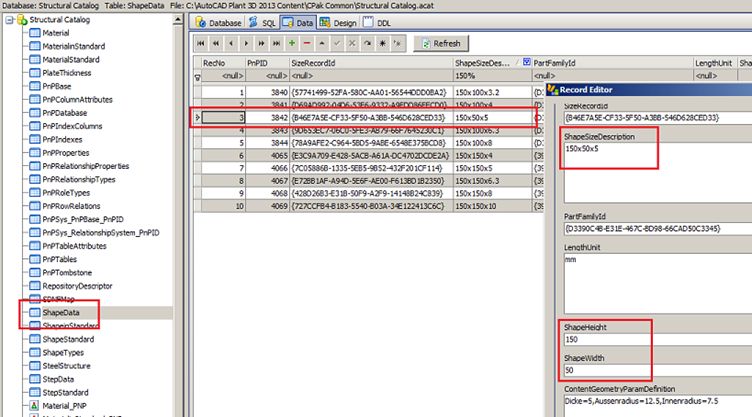Delete record with red minus
752x417 pixels.
[x=306, y=43]
